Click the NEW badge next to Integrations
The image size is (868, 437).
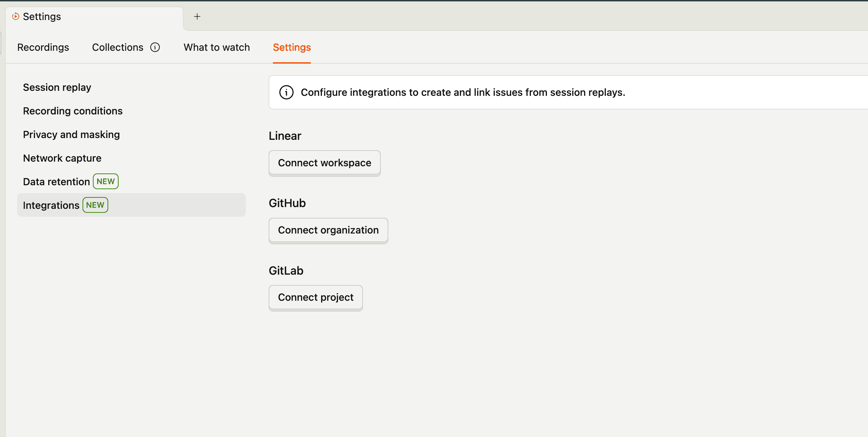tap(95, 205)
